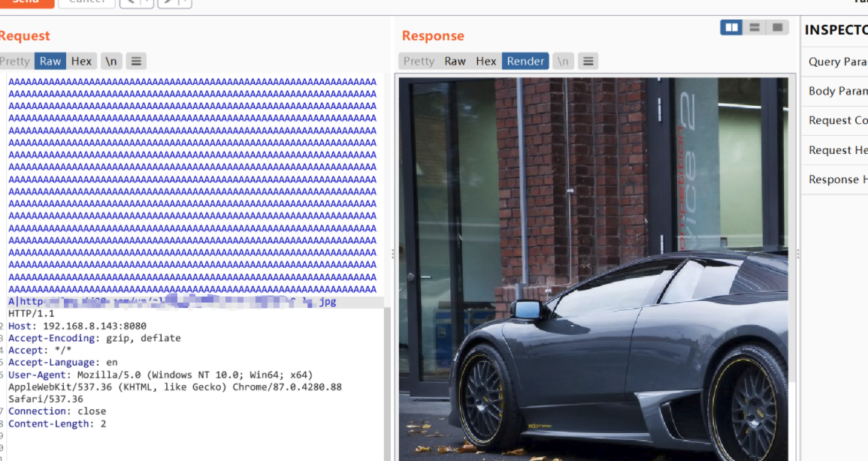868x461 pixels.
Task: Switch the response view to Pretty
Action: pos(419,61)
